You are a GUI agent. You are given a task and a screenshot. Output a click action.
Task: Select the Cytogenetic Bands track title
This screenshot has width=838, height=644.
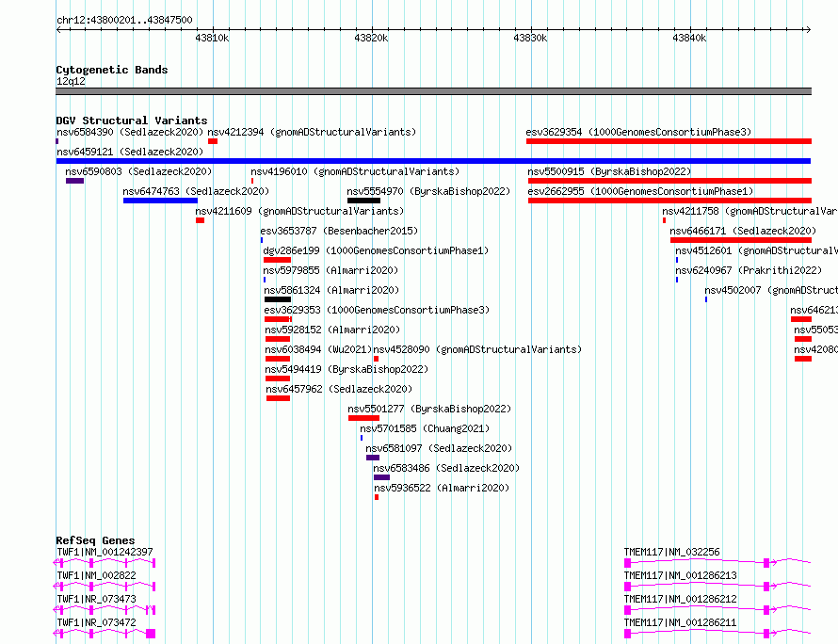tap(112, 70)
